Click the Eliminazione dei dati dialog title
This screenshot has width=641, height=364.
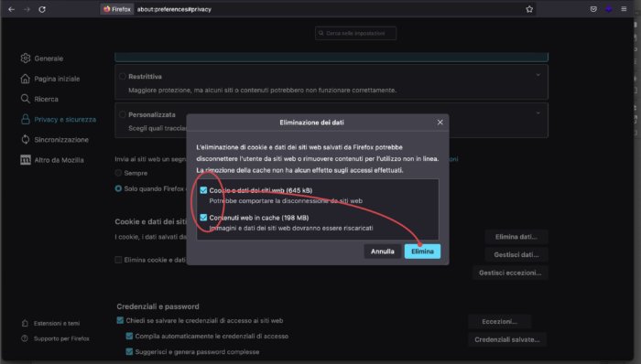[311, 123]
